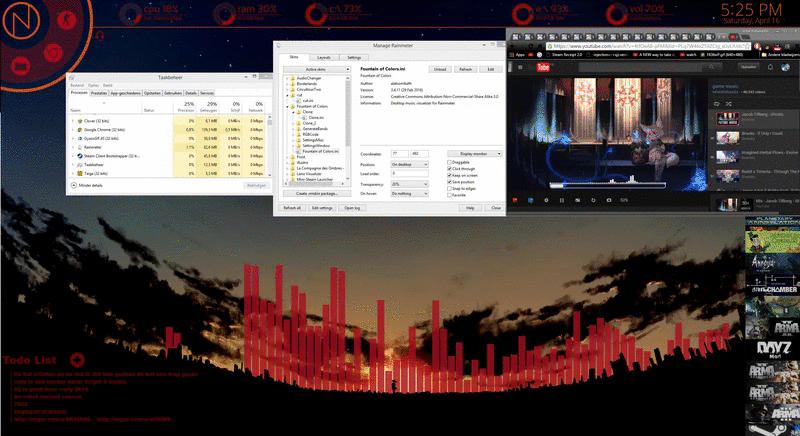Viewport: 800px width, 436px height.
Task: Launch DayZ from the game launcher sidebar
Action: (773, 349)
